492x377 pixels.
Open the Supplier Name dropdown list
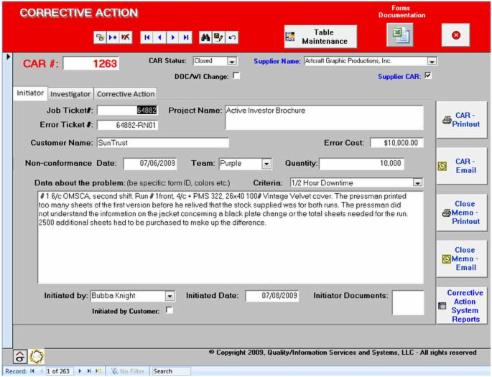(x=432, y=61)
